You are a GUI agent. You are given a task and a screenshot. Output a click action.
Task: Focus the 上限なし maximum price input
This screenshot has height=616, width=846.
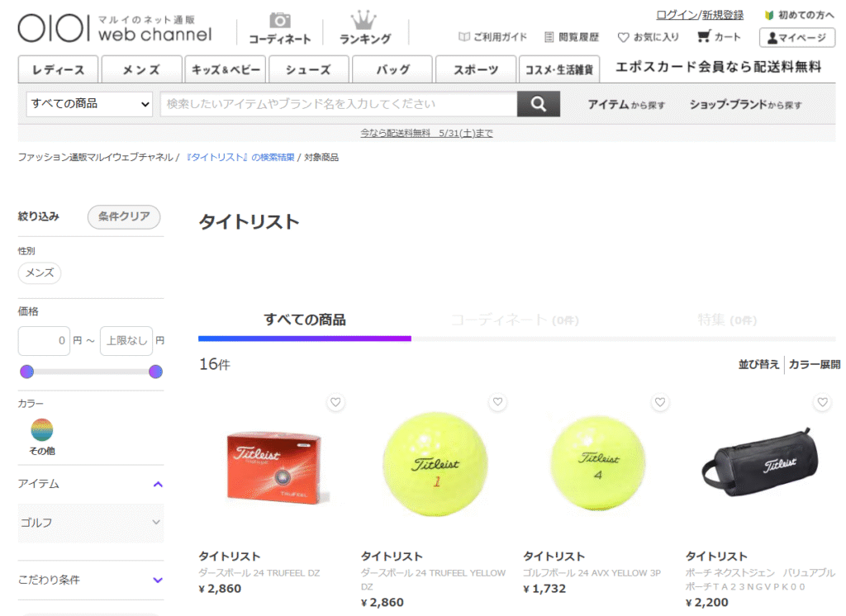(126, 340)
